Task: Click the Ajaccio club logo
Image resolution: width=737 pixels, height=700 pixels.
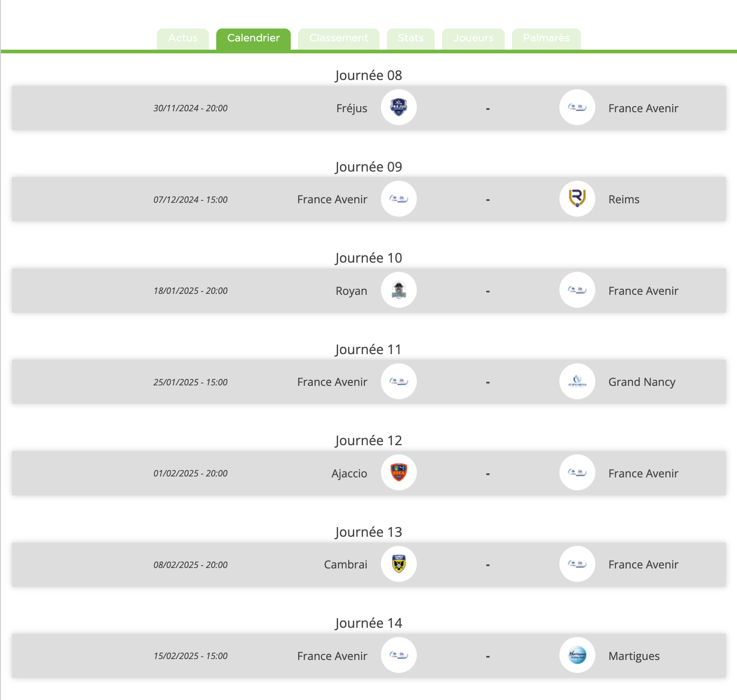Action: [x=399, y=472]
